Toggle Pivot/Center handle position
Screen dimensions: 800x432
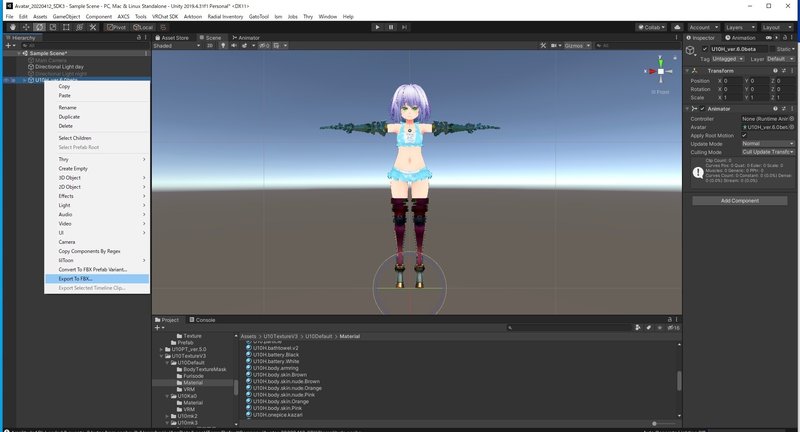point(117,27)
